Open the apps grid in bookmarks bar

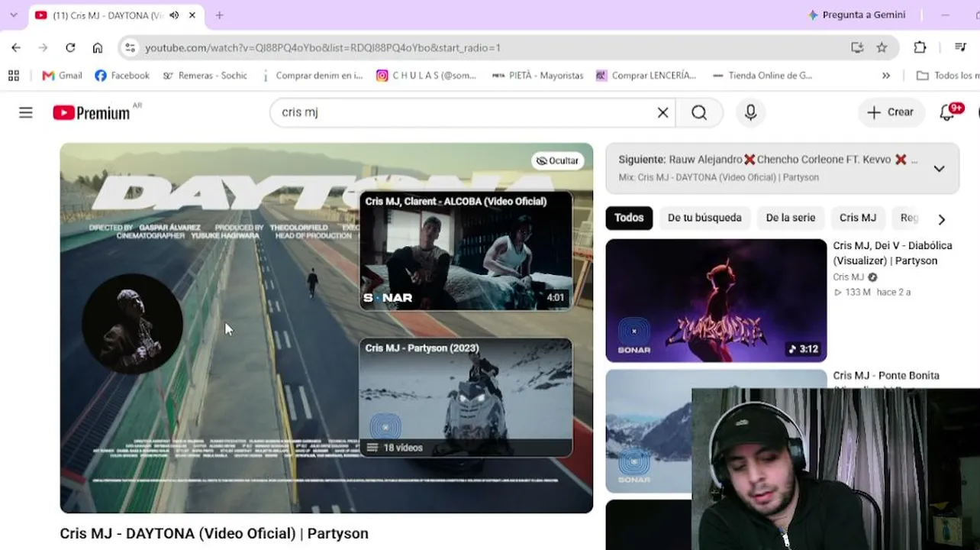click(13, 76)
